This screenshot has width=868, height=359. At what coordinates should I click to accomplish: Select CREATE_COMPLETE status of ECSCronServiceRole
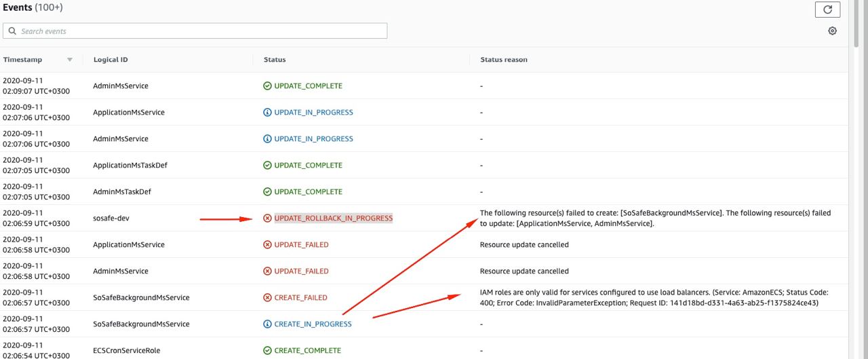307,351
